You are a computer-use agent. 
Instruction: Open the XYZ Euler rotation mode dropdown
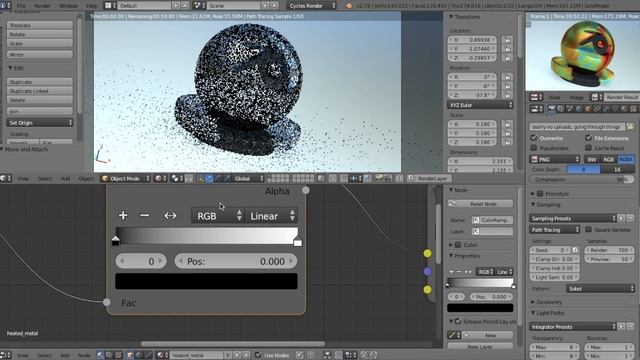[x=480, y=105]
